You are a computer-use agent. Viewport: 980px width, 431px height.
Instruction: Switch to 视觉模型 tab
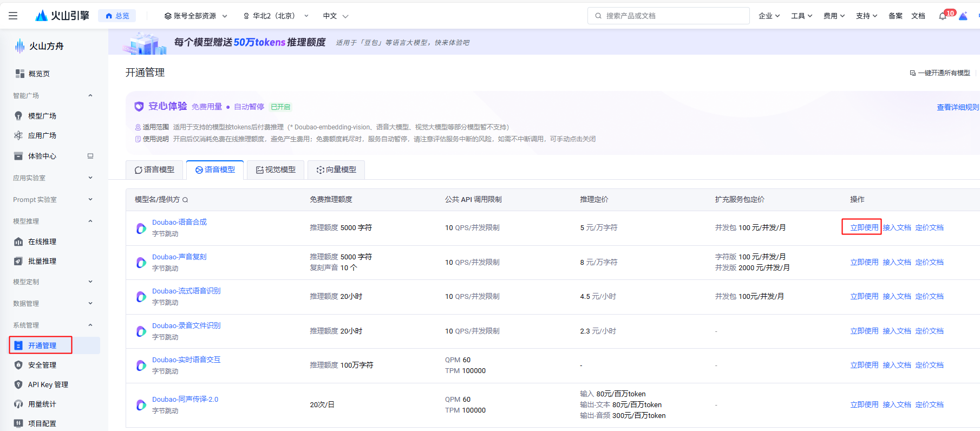[x=276, y=169]
